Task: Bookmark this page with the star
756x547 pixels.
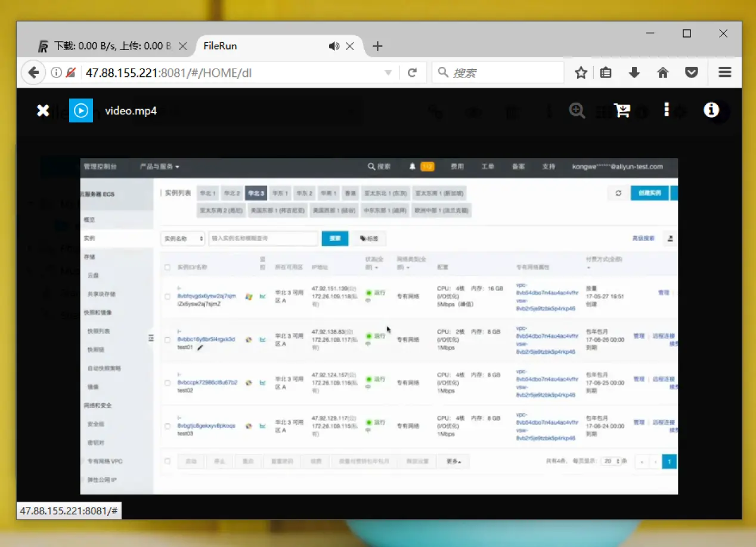Action: click(x=581, y=73)
